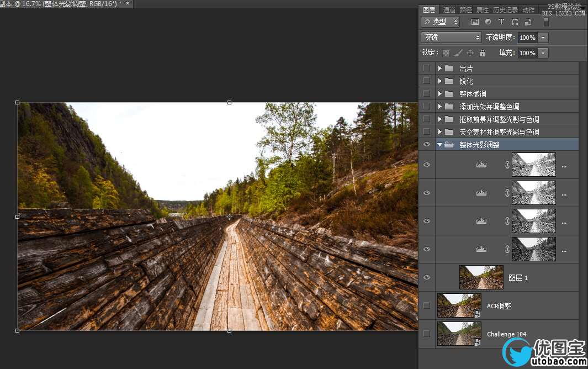Expand the 整体微调 group triangle

point(440,94)
